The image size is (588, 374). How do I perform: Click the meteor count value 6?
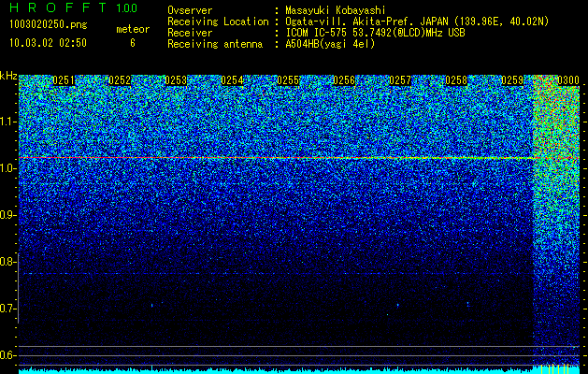(133, 43)
